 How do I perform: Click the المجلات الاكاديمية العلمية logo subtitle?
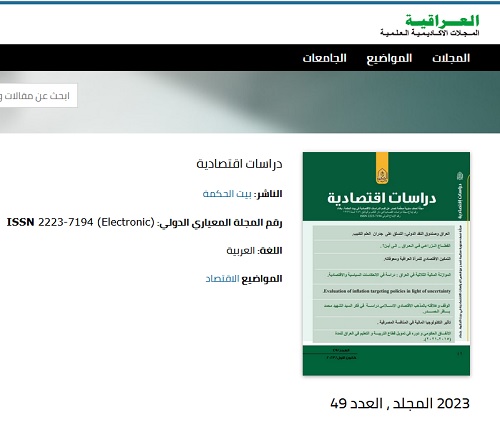click(430, 33)
